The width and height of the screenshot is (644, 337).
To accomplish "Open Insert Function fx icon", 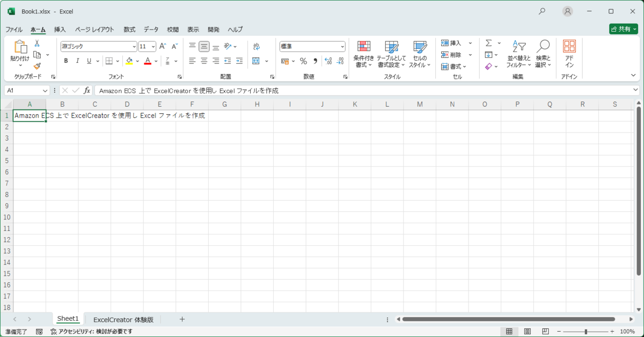I will click(87, 90).
